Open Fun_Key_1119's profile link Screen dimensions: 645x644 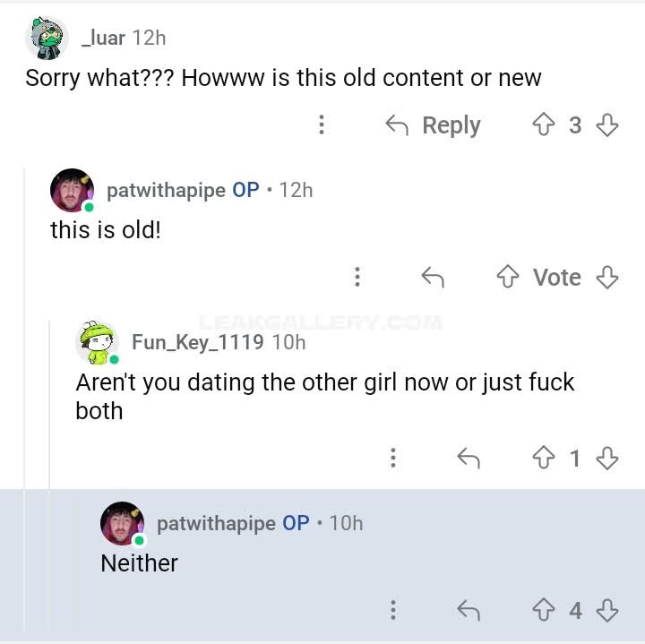[x=197, y=341]
